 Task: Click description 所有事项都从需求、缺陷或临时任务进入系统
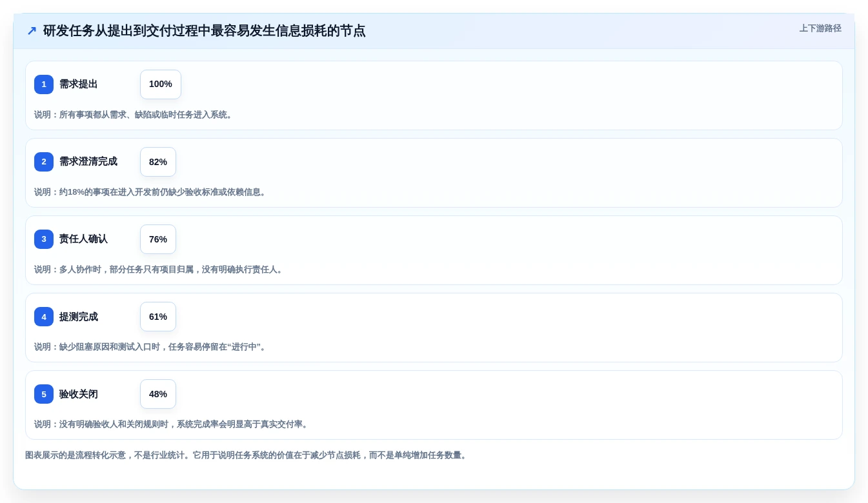pos(134,115)
